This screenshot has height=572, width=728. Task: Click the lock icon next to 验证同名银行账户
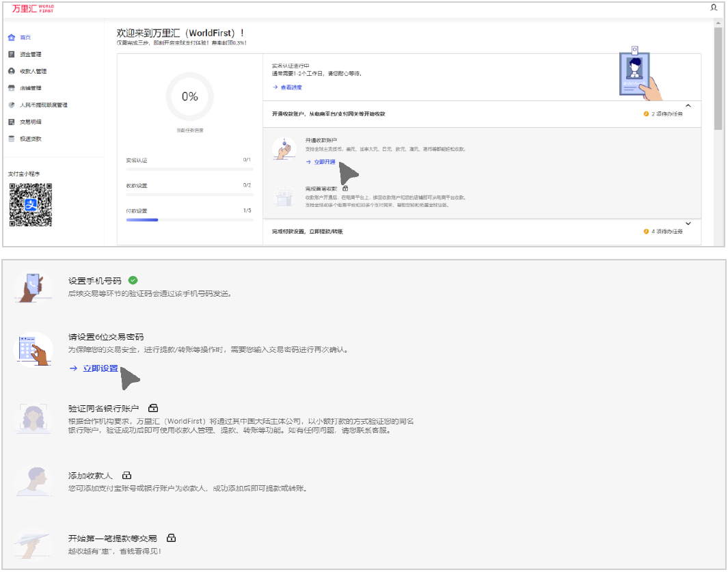[x=153, y=408]
